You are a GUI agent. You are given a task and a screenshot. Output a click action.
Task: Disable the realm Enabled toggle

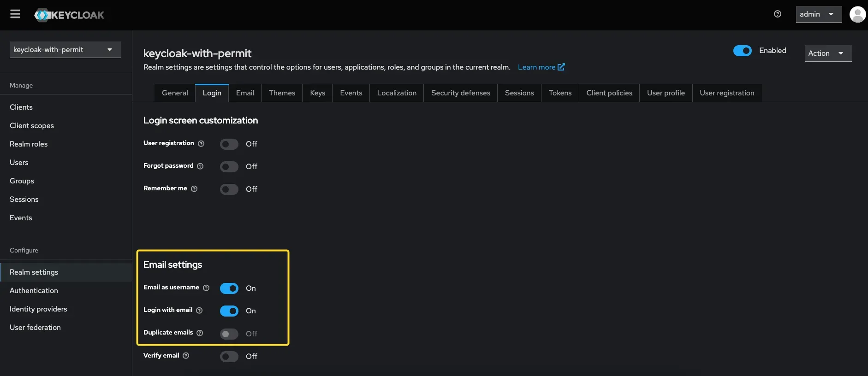742,51
